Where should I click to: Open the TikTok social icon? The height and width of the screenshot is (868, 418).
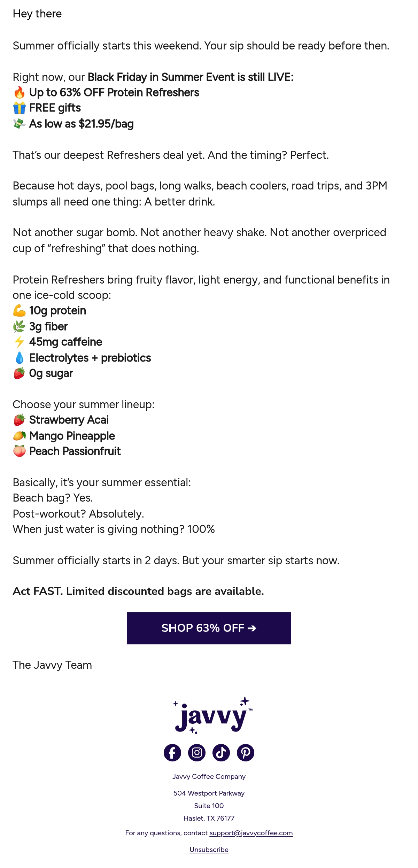[221, 753]
